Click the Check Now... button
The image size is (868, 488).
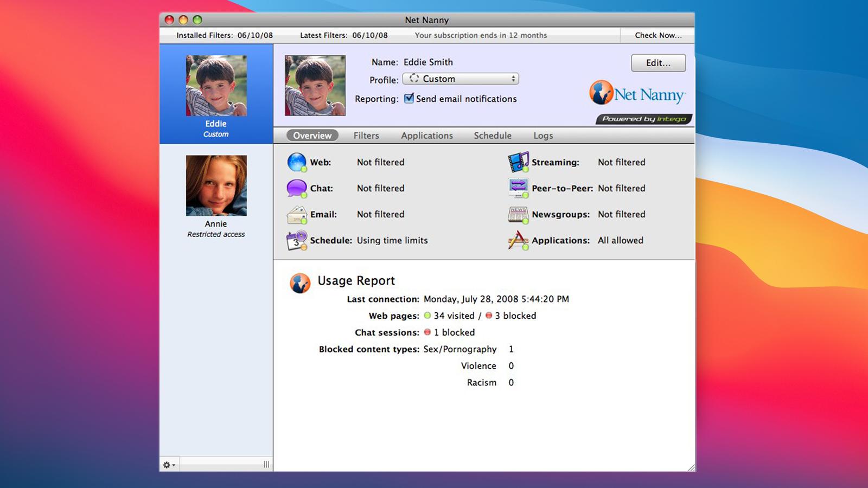(x=658, y=35)
